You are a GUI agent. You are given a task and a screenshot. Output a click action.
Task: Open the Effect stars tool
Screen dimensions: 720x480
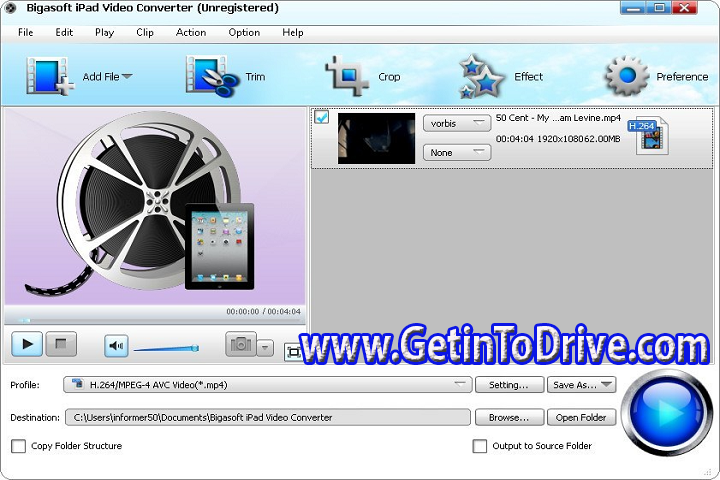click(x=501, y=76)
